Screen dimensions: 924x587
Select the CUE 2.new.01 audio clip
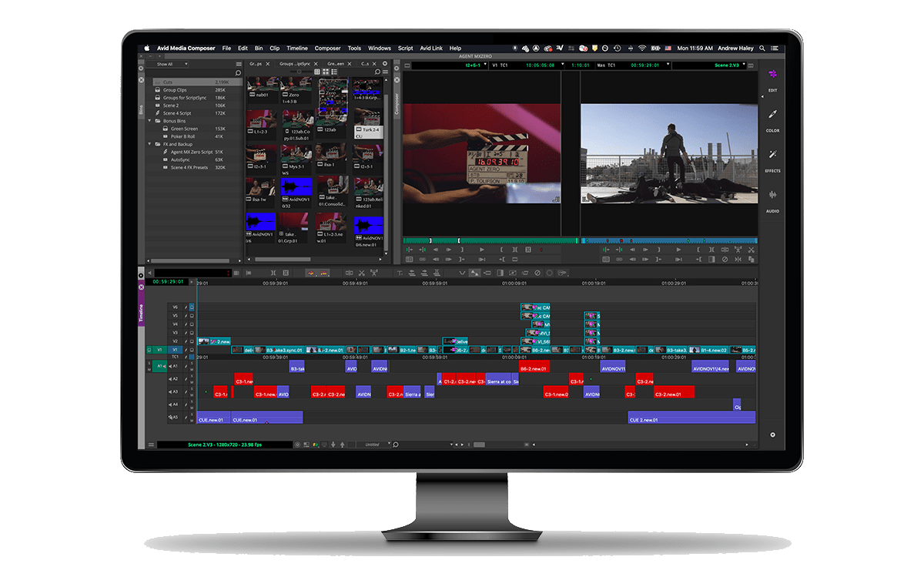tap(691, 417)
